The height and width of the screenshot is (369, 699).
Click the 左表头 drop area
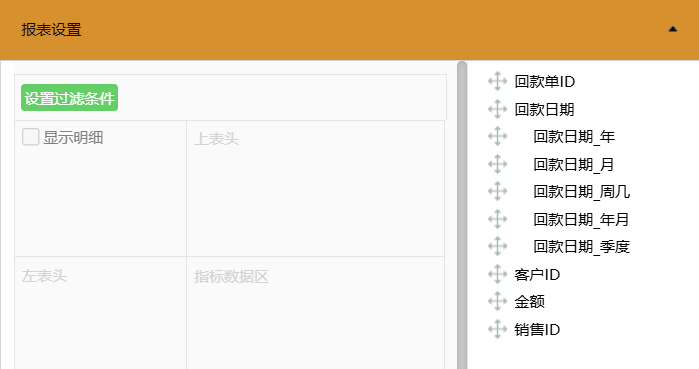(101, 313)
